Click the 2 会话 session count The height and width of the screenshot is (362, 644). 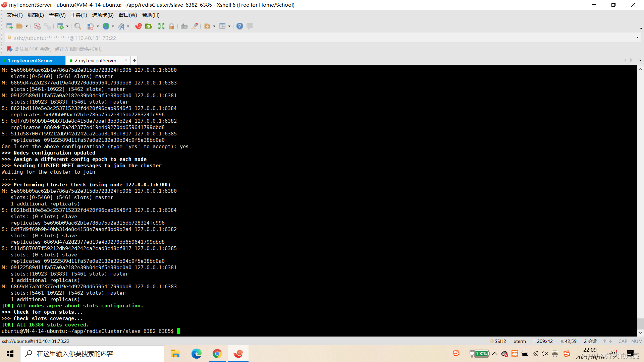[590, 341]
